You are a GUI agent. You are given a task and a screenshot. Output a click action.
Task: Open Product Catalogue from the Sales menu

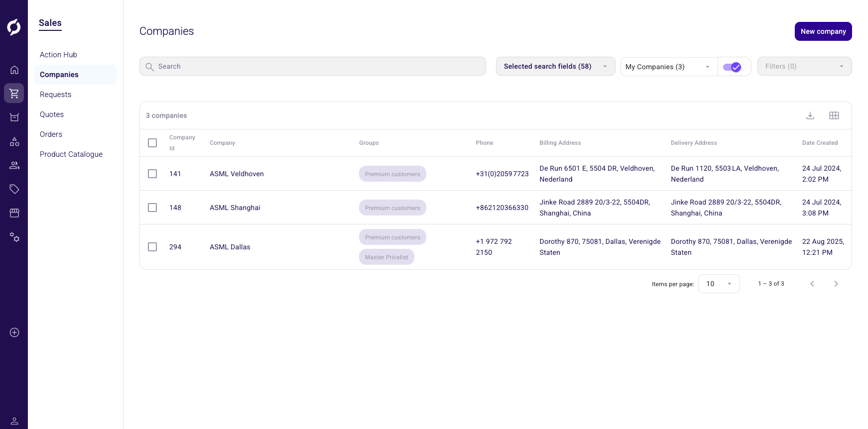pos(71,154)
